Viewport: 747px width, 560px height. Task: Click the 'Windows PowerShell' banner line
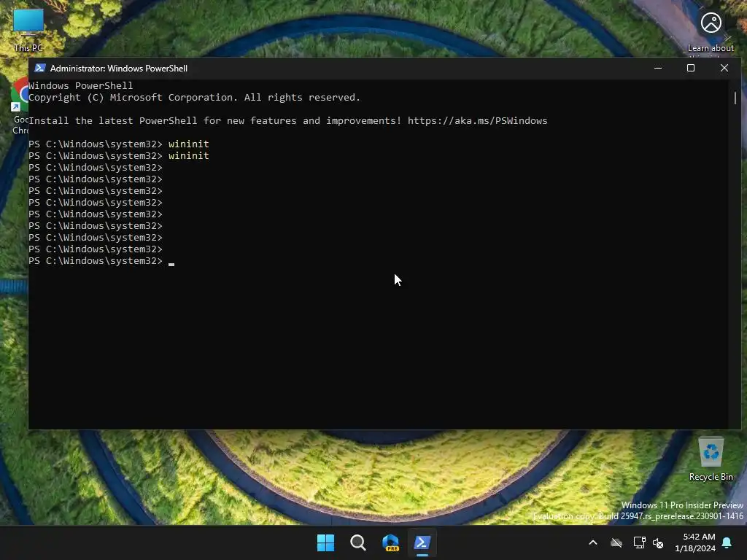pos(80,86)
